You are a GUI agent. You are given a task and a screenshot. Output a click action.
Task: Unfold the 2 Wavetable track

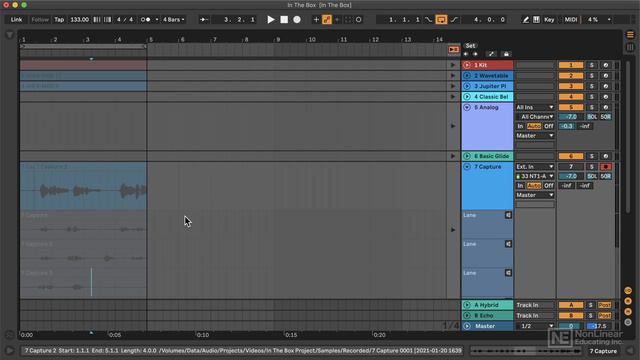[467, 76]
